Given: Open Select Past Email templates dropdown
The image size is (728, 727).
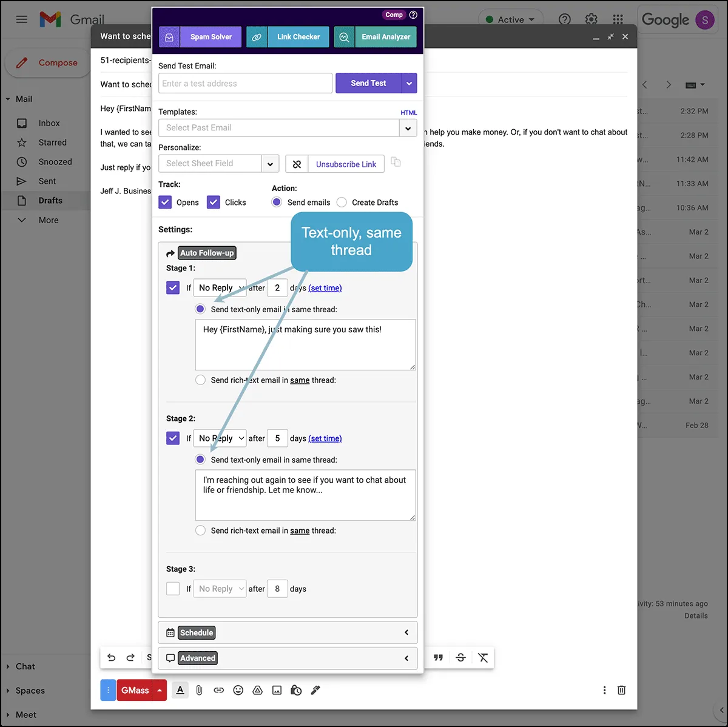Looking at the screenshot, I should [x=408, y=128].
